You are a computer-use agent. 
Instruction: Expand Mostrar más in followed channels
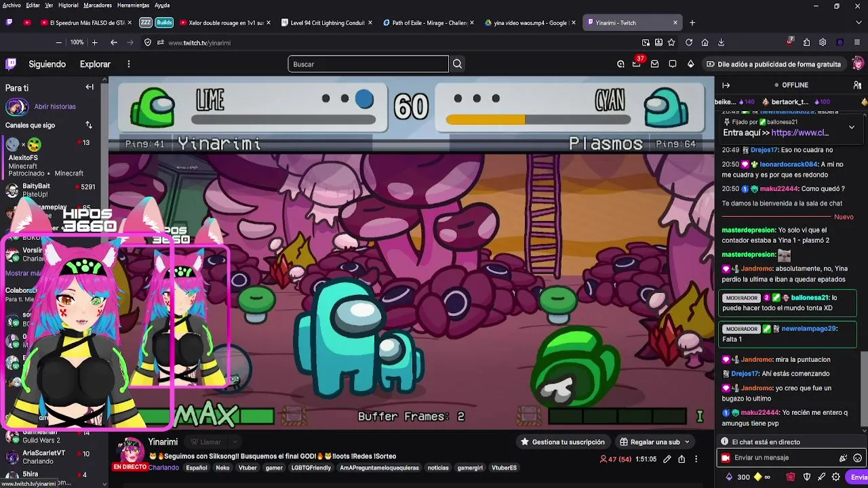tap(24, 273)
